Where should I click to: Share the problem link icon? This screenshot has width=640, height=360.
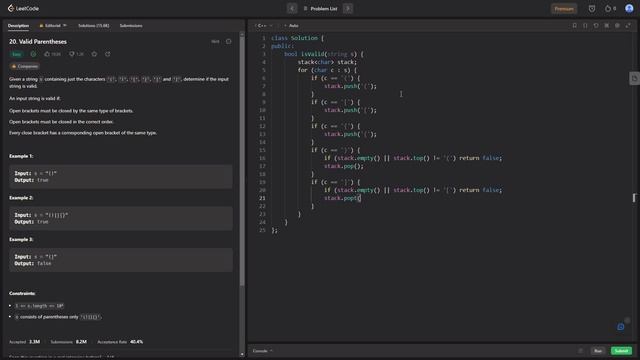click(107, 54)
